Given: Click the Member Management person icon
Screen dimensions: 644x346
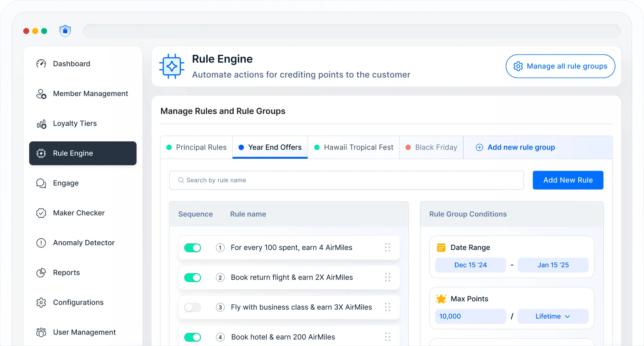Looking at the screenshot, I should [x=41, y=94].
